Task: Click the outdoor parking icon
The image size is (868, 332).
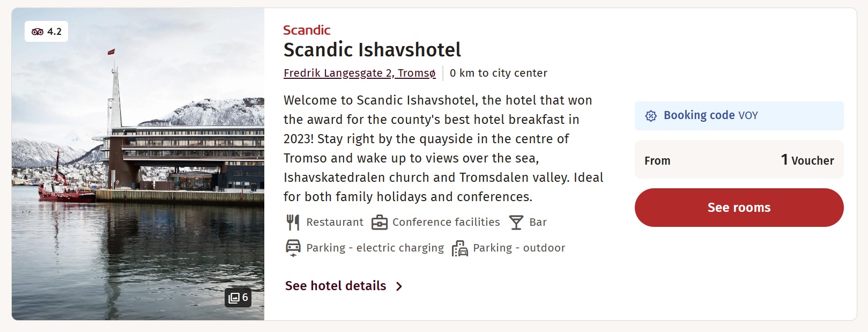Action: (459, 248)
